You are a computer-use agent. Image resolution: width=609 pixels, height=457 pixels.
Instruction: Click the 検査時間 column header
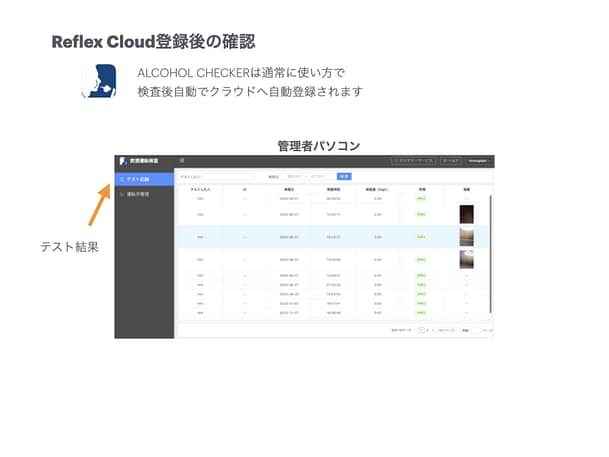[333, 189]
